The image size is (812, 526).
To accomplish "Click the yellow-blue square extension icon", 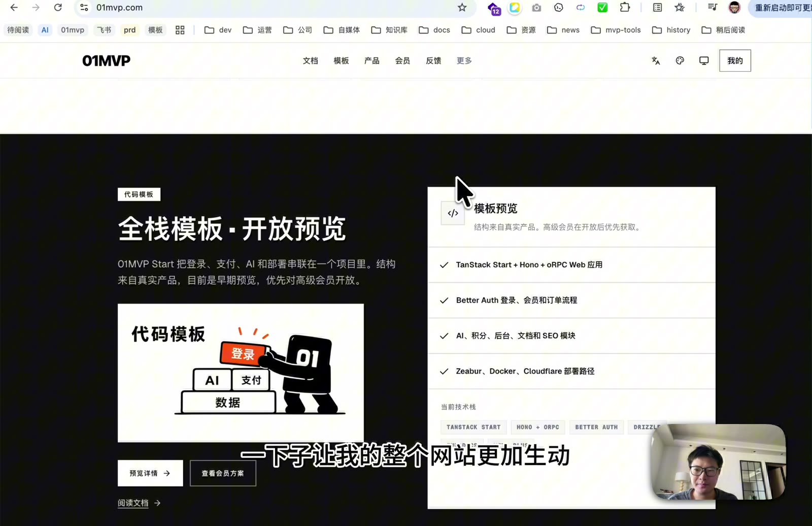I will click(515, 8).
